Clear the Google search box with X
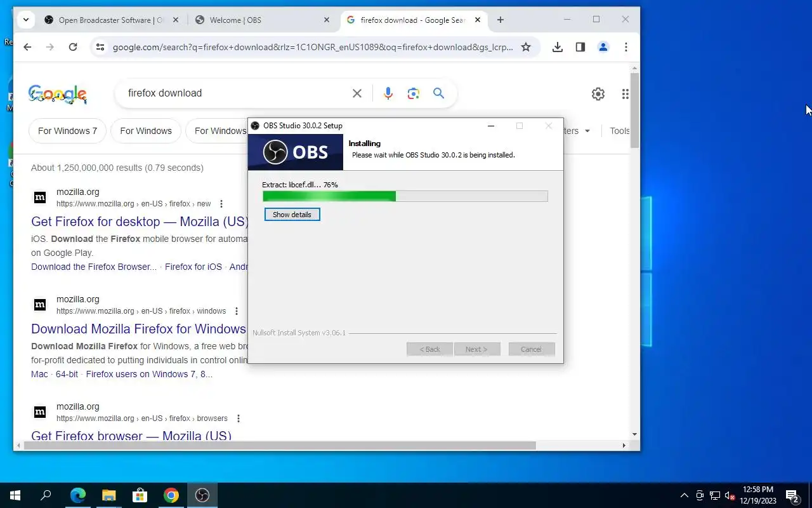 (357, 93)
